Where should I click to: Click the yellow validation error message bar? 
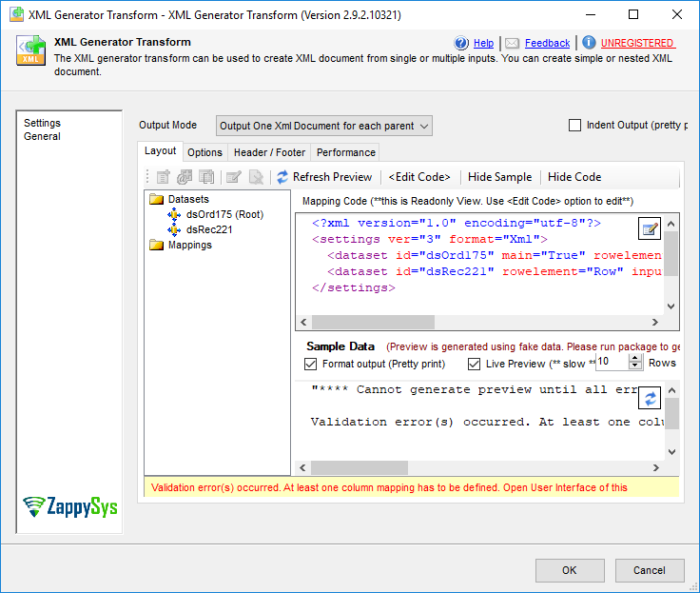pyautogui.click(x=412, y=487)
